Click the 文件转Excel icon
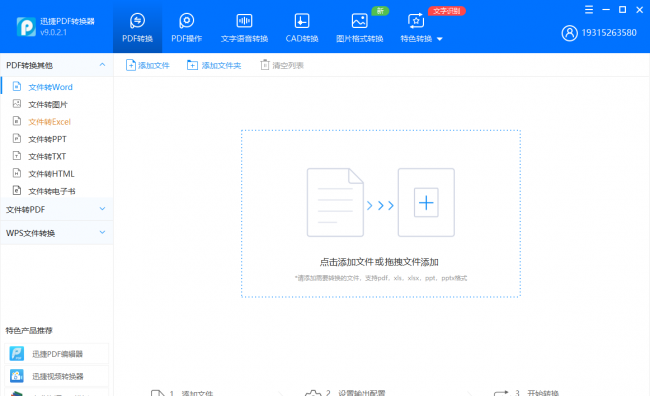 coord(17,121)
